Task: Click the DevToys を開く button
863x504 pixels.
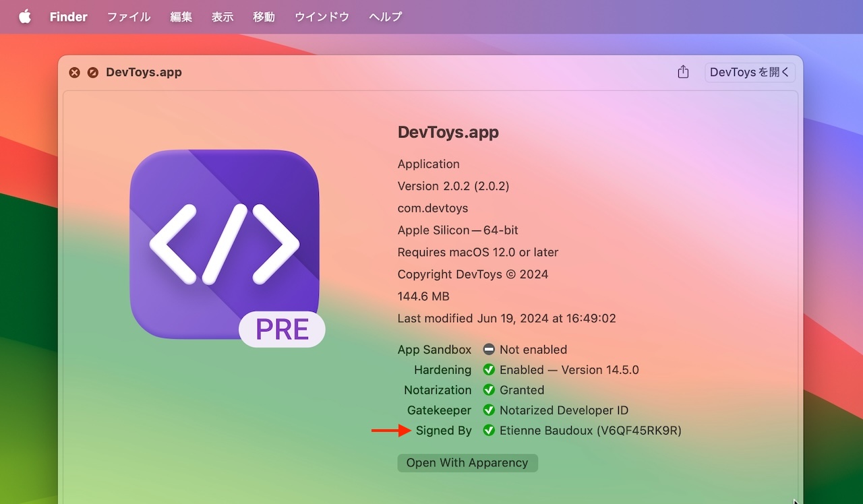Action: tap(750, 72)
